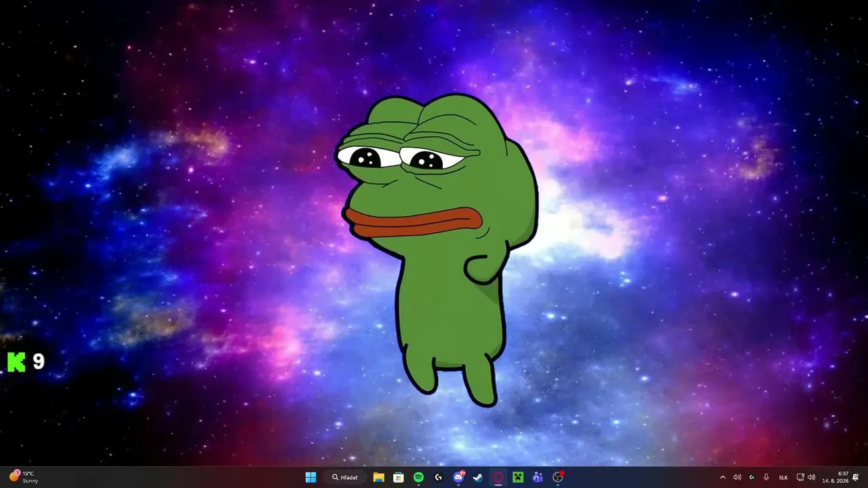
Task: Open the 15°C Sunny weather widget
Action: pos(24,477)
